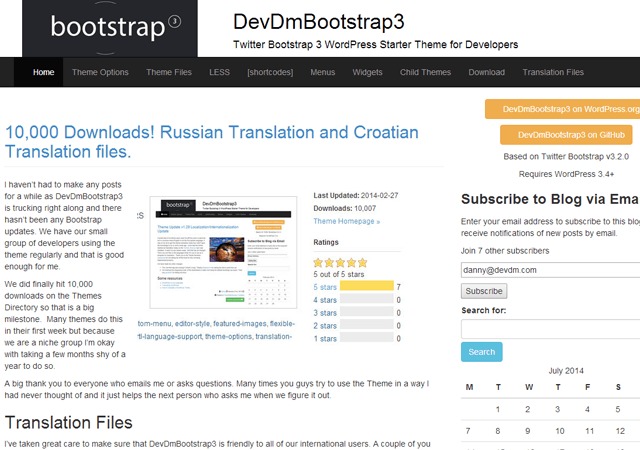Select day 4 in July calendar
This screenshot has width=640, height=450.
tap(587, 409)
